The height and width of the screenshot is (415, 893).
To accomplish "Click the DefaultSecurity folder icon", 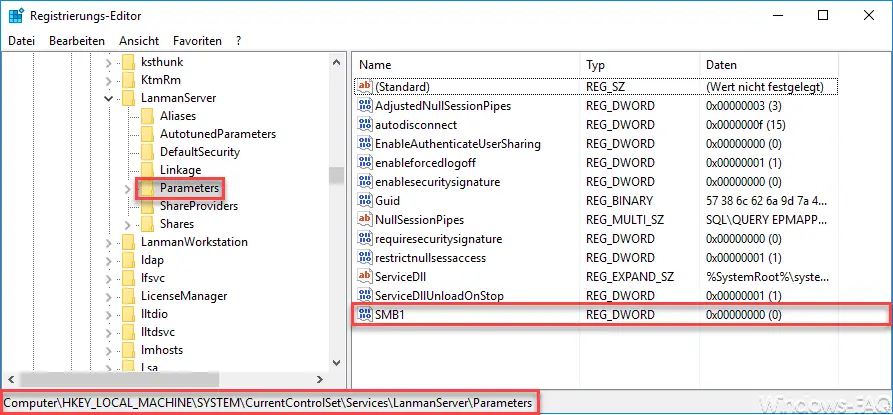I will click(x=148, y=152).
